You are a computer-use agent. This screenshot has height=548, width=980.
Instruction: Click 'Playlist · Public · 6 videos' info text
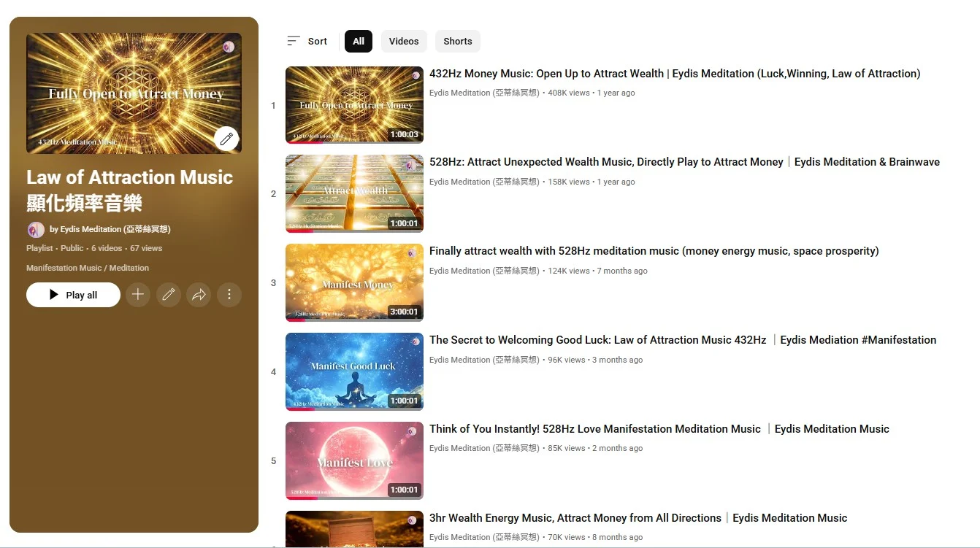point(74,248)
